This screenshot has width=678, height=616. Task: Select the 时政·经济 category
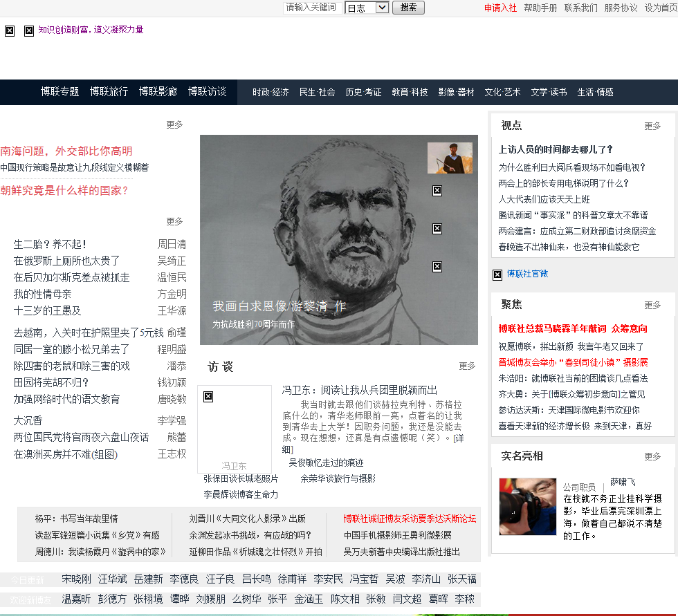coord(271,92)
